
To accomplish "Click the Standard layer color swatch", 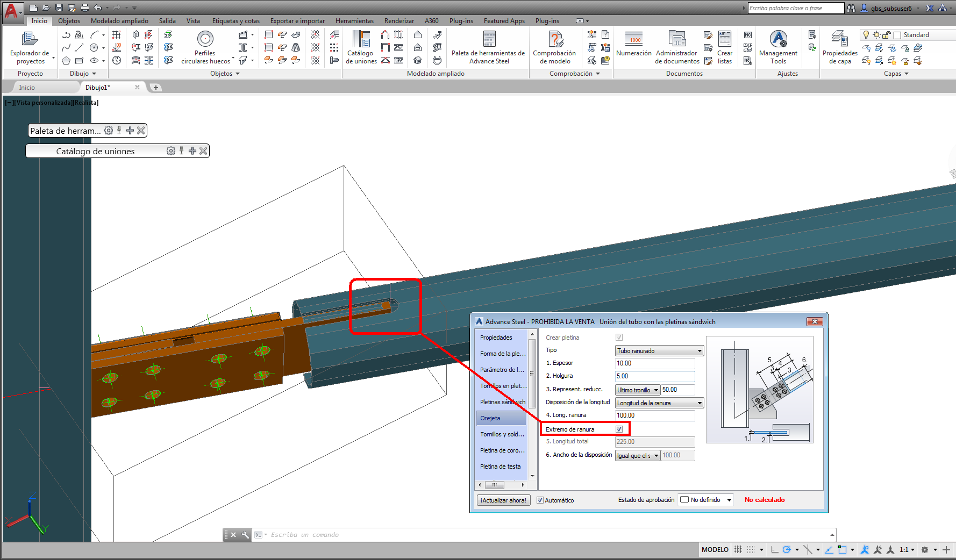I will pyautogui.click(x=897, y=35).
